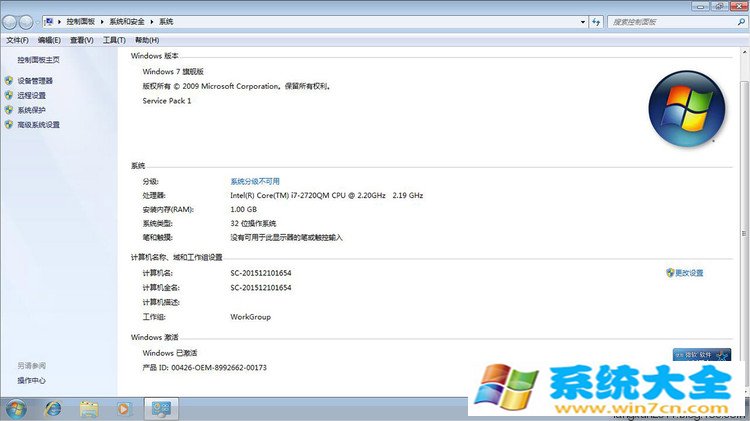Screen dimensions: 750x421
Task: Select the Service Pack 1 text
Action: pos(166,100)
